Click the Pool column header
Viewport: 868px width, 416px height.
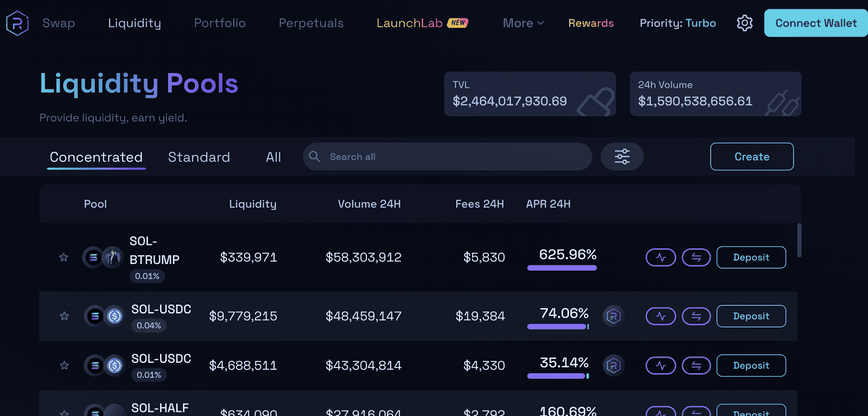tap(96, 204)
